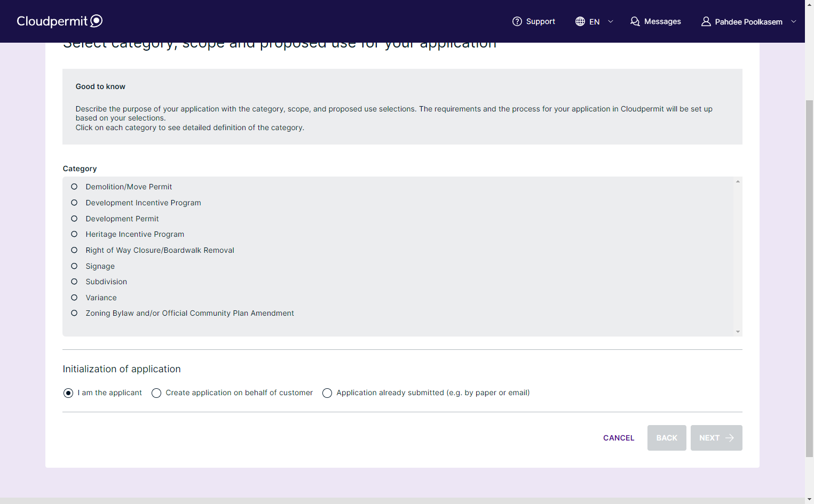814x504 pixels.
Task: Open the Support menu item
Action: point(534,21)
